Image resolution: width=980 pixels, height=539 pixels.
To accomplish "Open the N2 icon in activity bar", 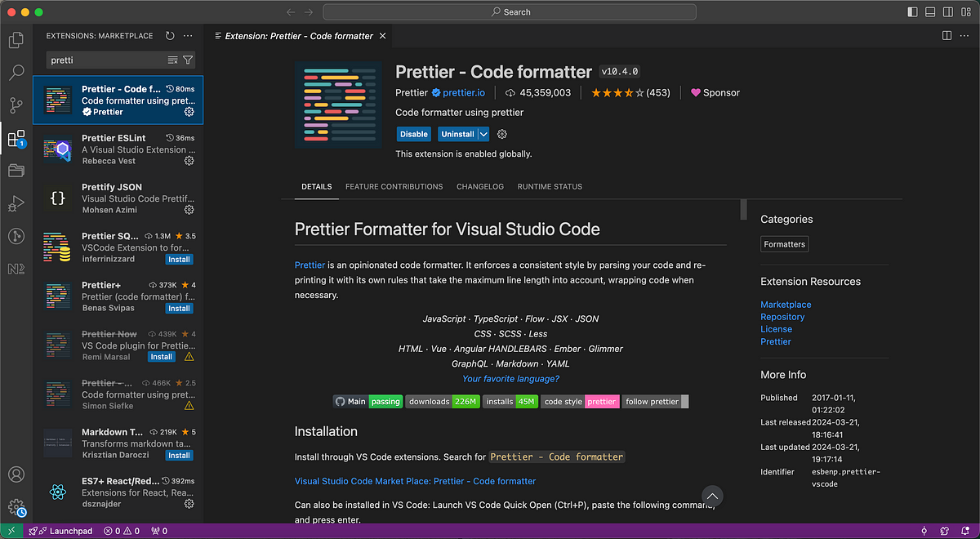I will click(x=16, y=269).
